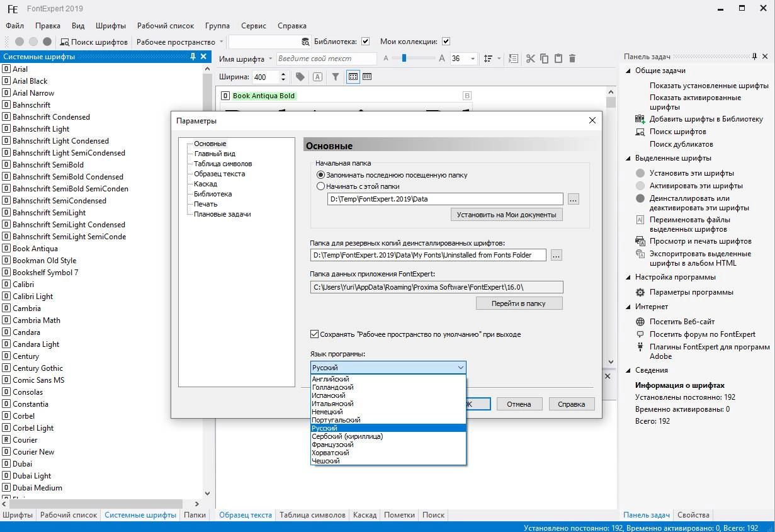Click 'Плагины FontExpert' plugin icon

640,347
